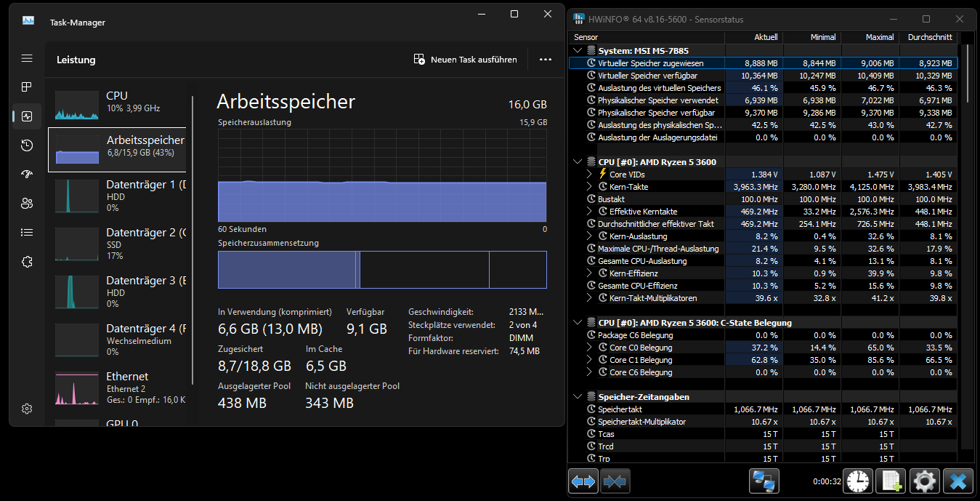Screen dimensions: 980x501
Task: Open the Processes page icon in Task Manager
Action: (x=27, y=87)
